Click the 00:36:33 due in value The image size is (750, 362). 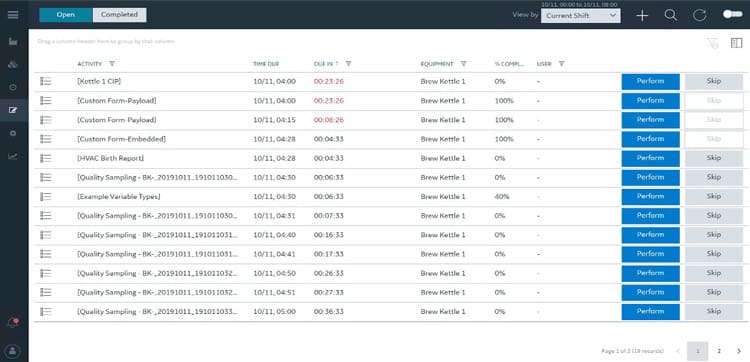click(329, 311)
